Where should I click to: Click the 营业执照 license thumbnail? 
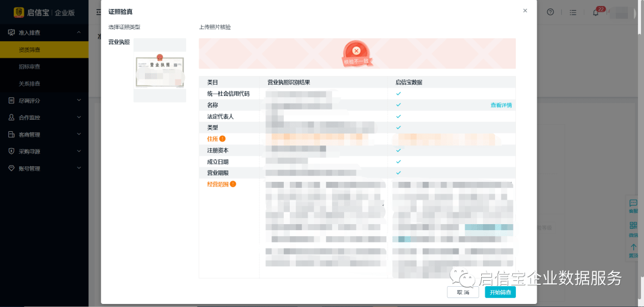[x=159, y=70]
